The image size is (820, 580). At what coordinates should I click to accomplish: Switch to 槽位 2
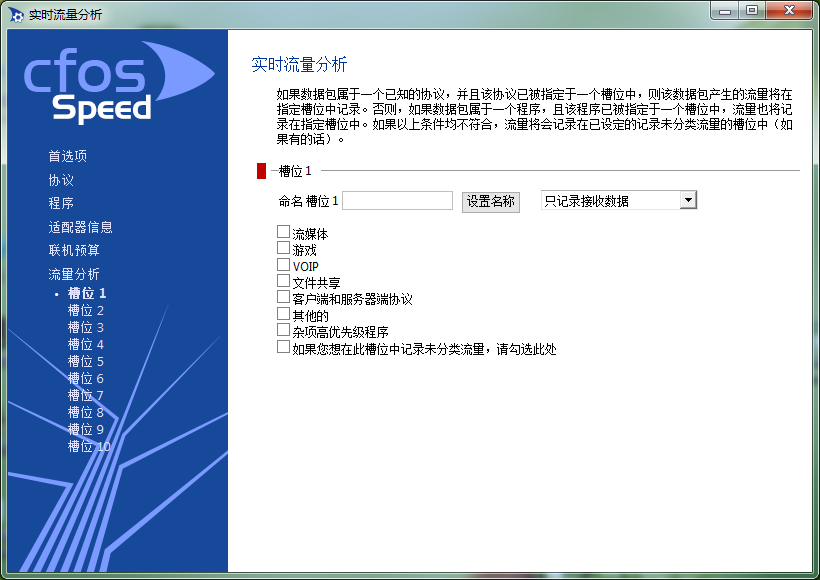coord(86,311)
